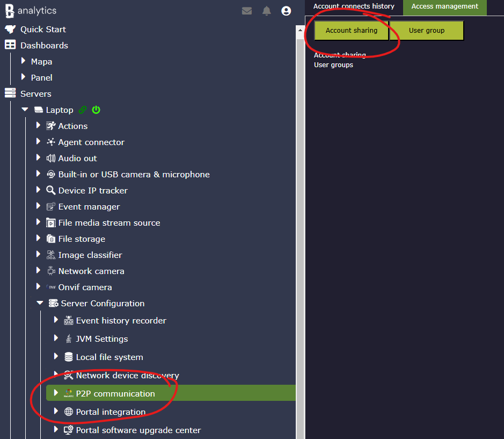Collapse the Laptop server node
This screenshot has height=439, width=504.
(x=25, y=110)
